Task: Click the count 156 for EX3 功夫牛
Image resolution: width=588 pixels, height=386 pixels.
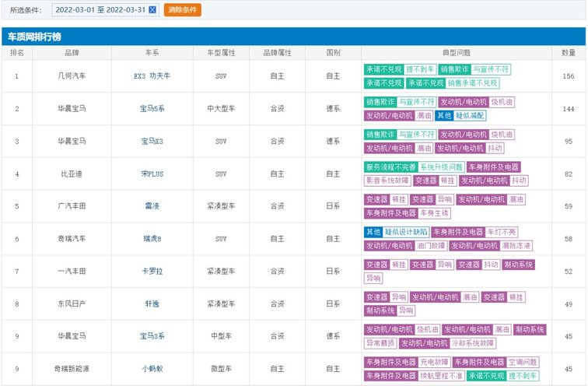Action: 568,75
